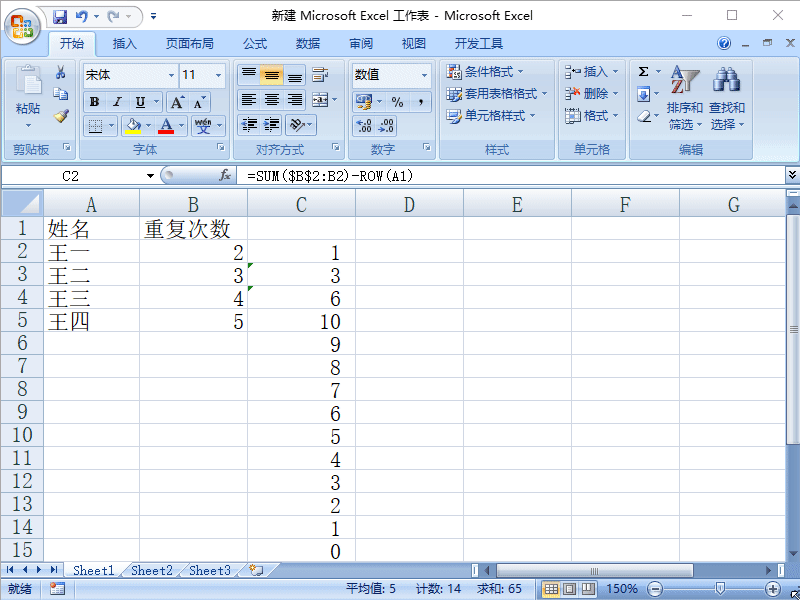Open the fill color dropdown arrow

click(x=147, y=125)
